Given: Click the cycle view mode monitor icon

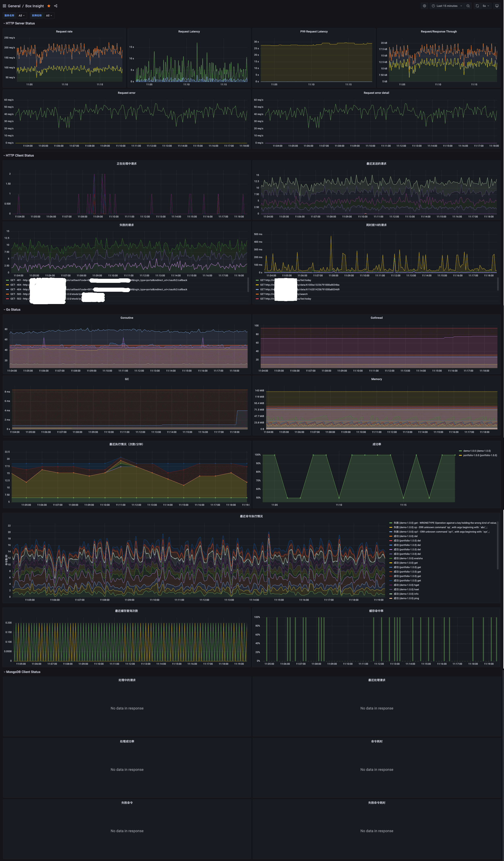Looking at the screenshot, I should (x=497, y=6).
